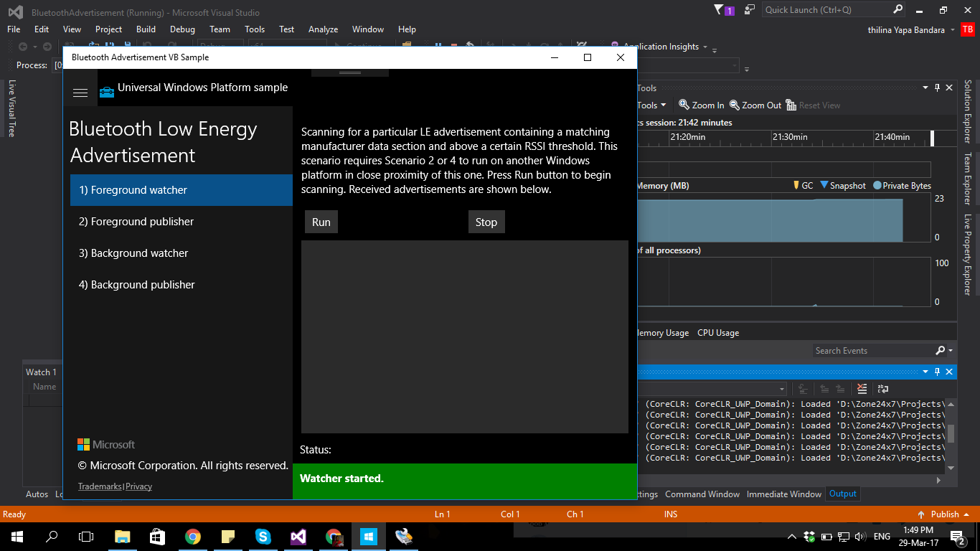This screenshot has height=551, width=980.
Task: Select the Background publisher scenario
Action: click(182, 285)
